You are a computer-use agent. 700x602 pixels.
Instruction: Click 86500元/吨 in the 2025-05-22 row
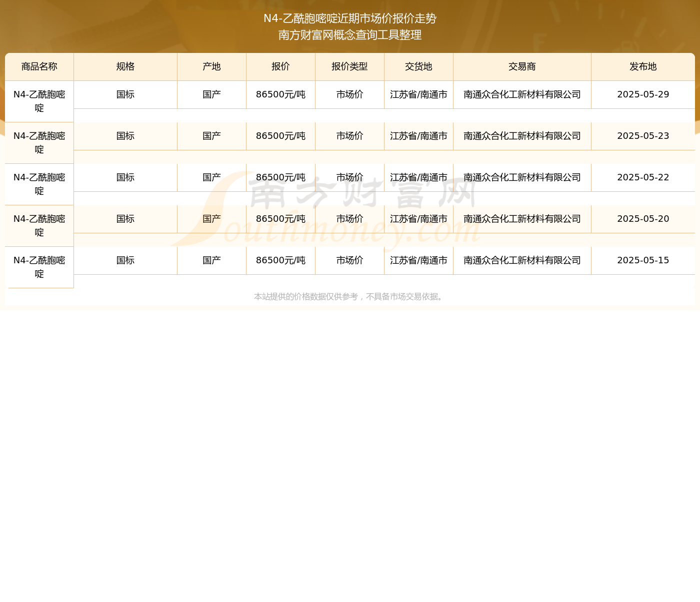(281, 177)
